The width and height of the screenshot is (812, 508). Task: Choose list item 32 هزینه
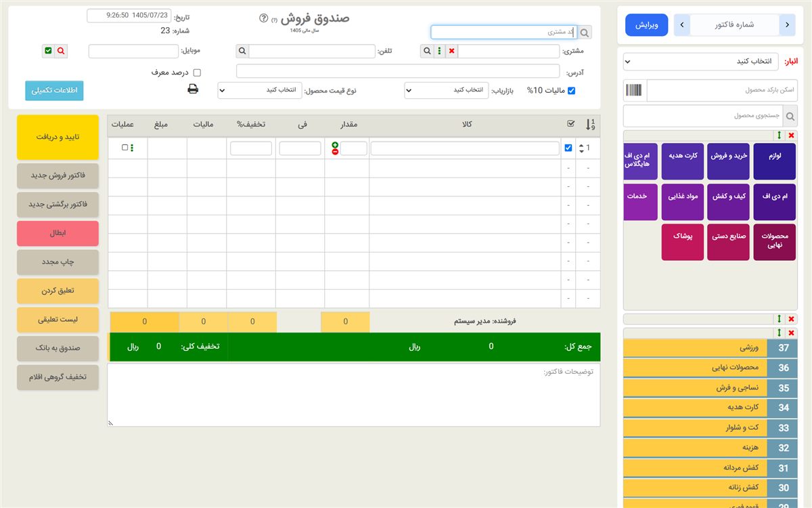[710, 448]
